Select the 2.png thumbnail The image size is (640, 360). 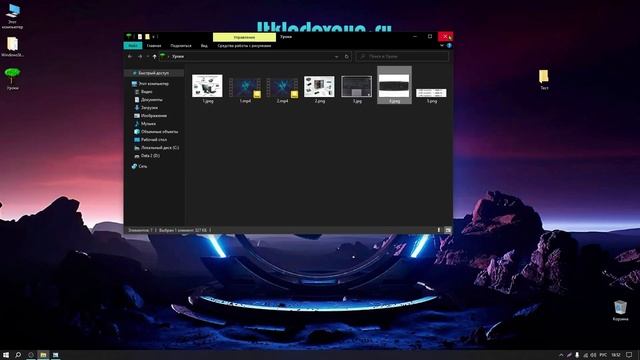coord(319,87)
